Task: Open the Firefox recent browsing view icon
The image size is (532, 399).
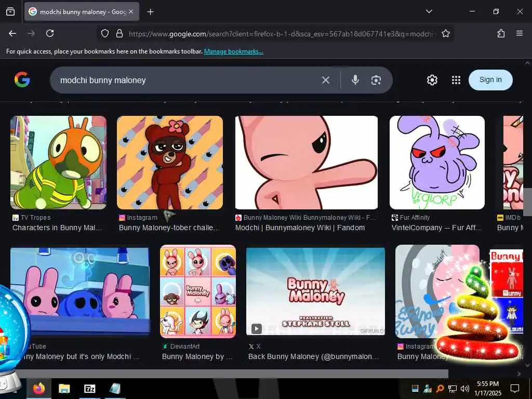Action: (10, 12)
